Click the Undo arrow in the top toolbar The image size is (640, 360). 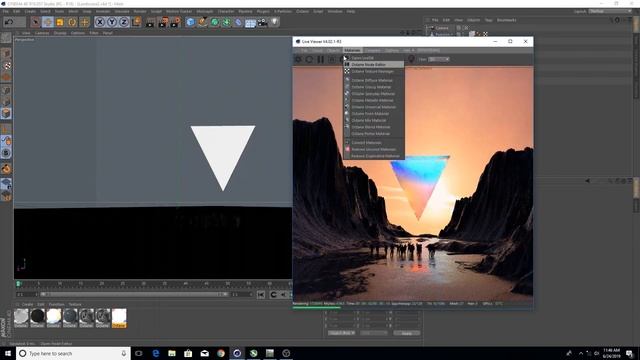point(9,22)
